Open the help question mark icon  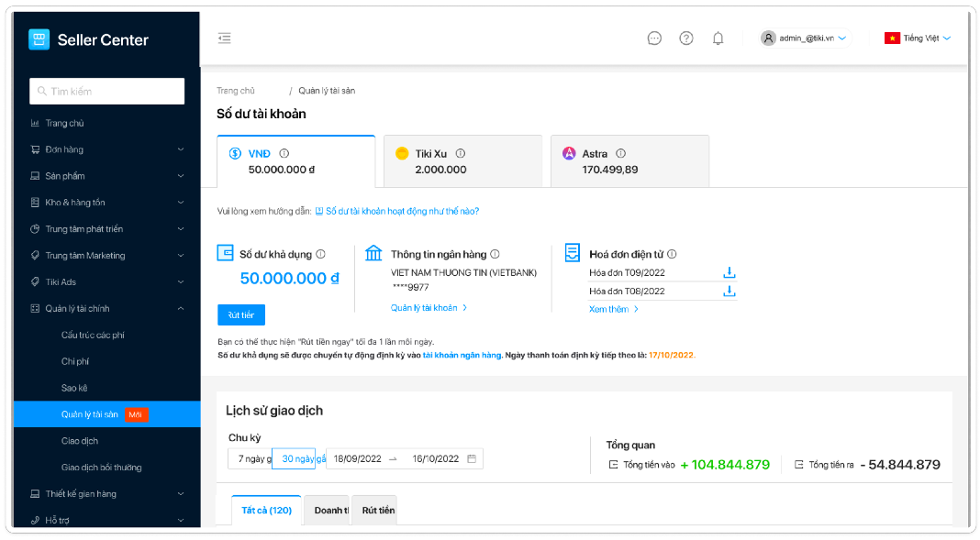click(686, 39)
